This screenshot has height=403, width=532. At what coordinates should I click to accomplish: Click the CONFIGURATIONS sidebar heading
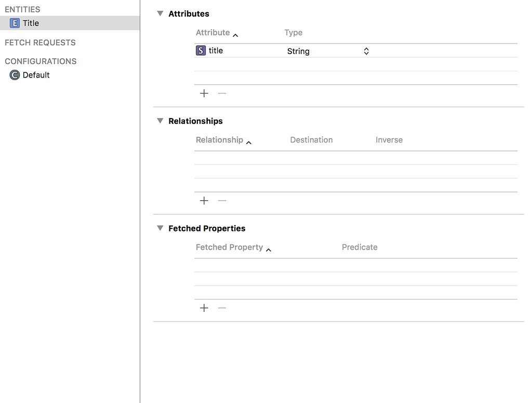pos(41,61)
